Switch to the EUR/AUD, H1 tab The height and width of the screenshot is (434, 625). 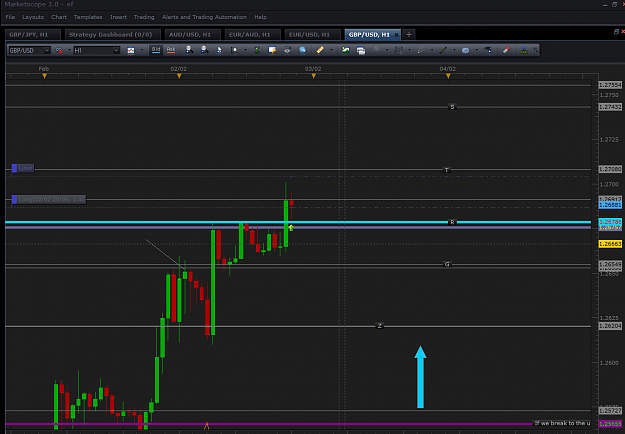252,35
